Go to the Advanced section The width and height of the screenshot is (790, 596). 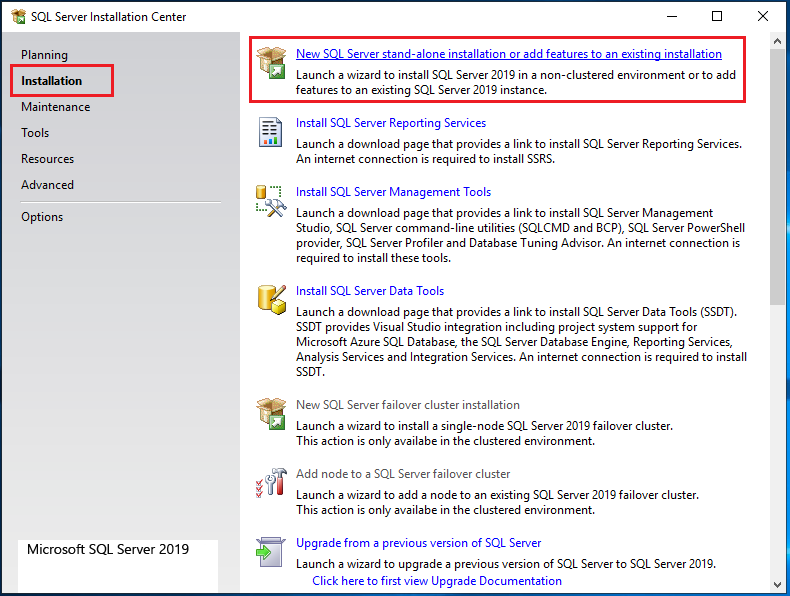[47, 185]
